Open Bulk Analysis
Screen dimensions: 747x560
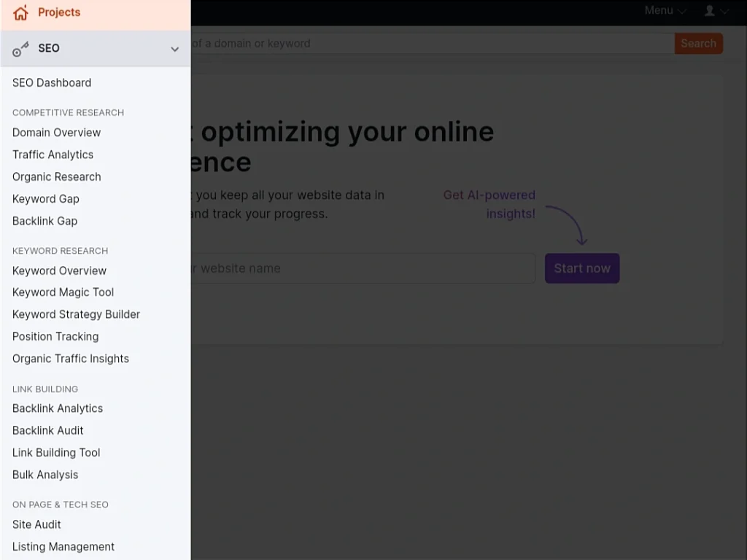(45, 475)
